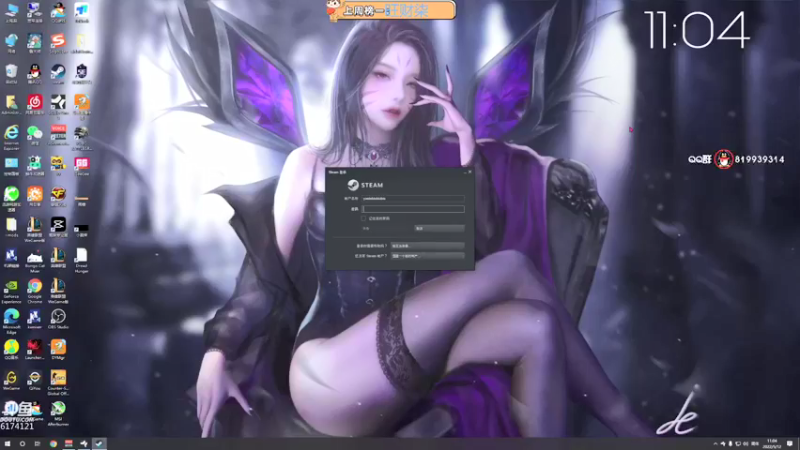Select the MSI Afterburner desktop icon
The image size is (800, 450).
tap(58, 413)
